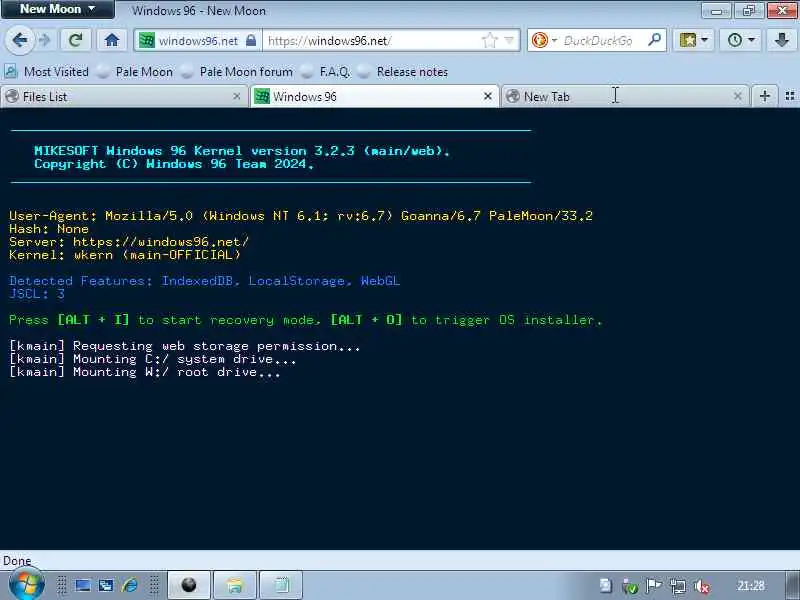Click the 'Hash: None' line
This screenshot has height=600, width=800.
pos(49,229)
